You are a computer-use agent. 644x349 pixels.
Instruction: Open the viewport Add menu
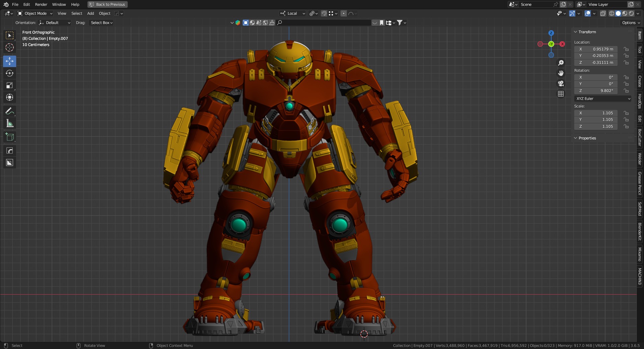coord(90,13)
